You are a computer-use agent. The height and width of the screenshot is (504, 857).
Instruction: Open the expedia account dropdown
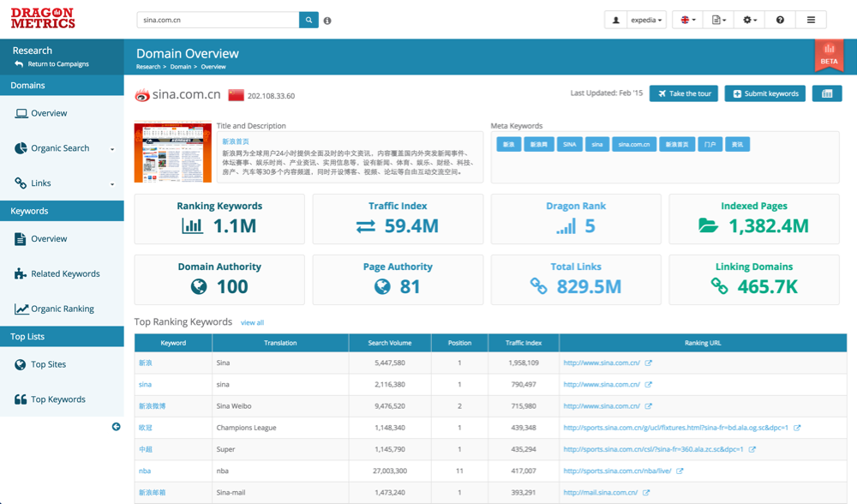[x=646, y=20]
